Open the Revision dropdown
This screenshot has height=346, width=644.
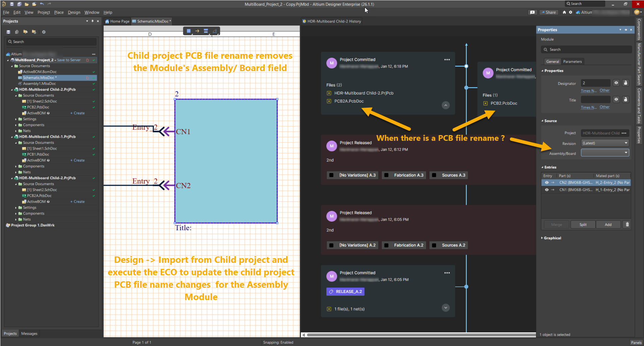coord(605,143)
